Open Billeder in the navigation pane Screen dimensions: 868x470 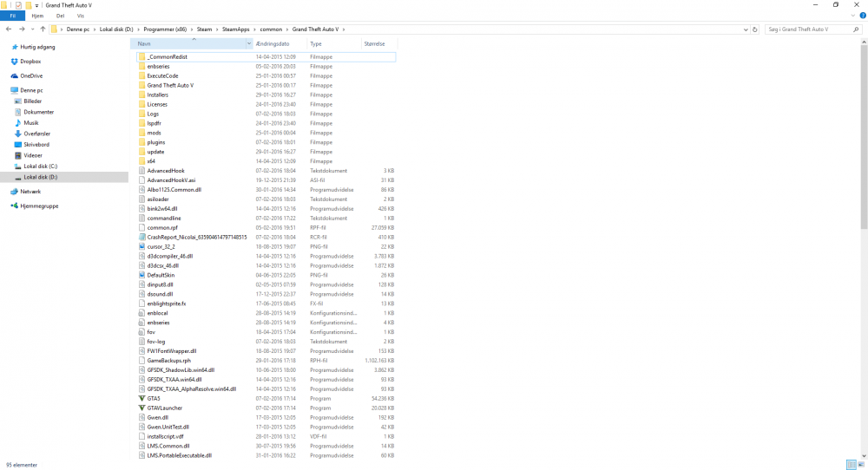pos(32,101)
